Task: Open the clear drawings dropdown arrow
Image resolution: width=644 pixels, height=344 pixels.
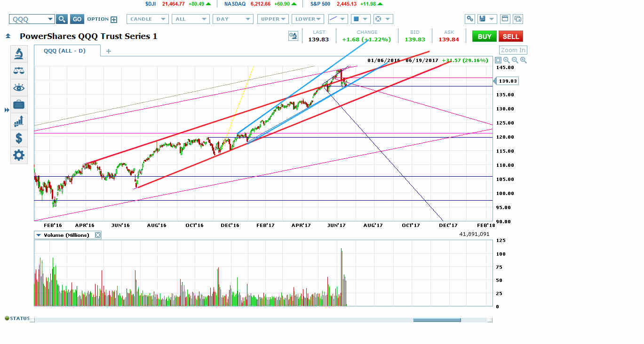Action: [388, 19]
